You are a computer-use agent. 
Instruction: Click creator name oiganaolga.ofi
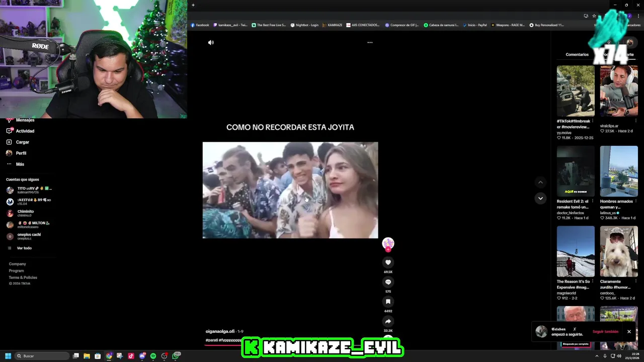220,331
